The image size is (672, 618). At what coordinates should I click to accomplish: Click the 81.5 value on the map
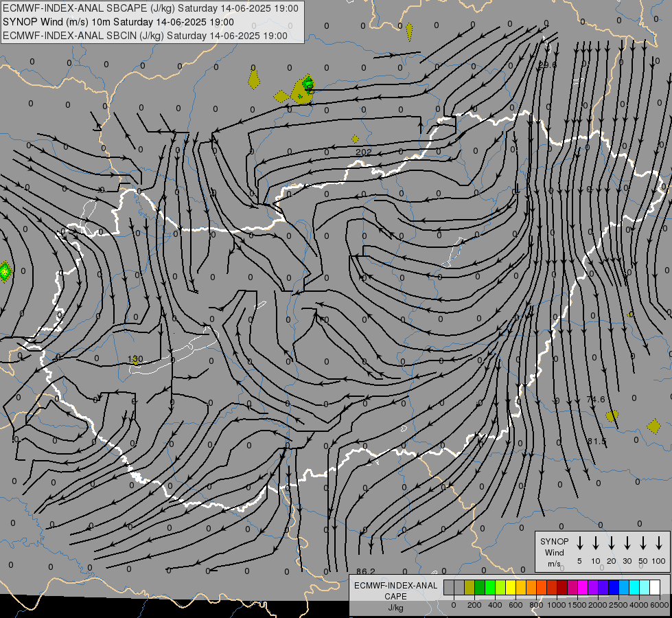(x=597, y=442)
